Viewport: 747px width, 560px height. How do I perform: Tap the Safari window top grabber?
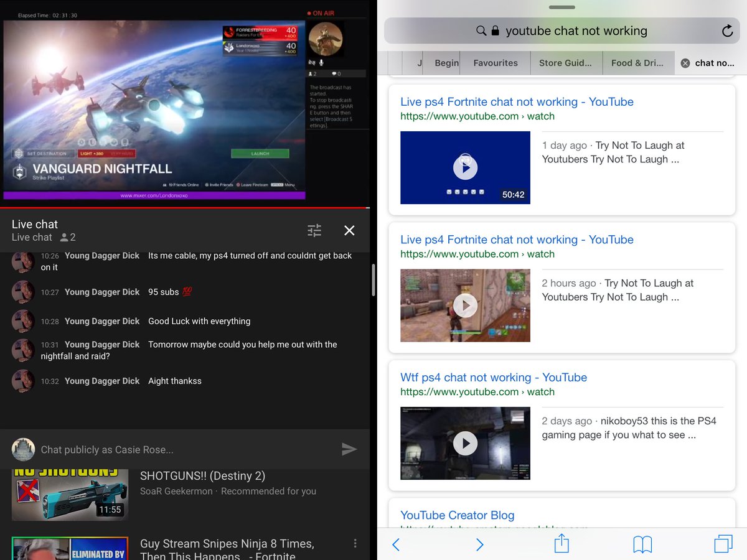[x=562, y=7]
